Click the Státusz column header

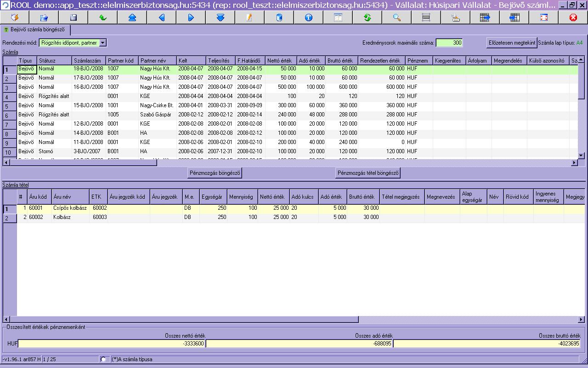[x=54, y=61]
